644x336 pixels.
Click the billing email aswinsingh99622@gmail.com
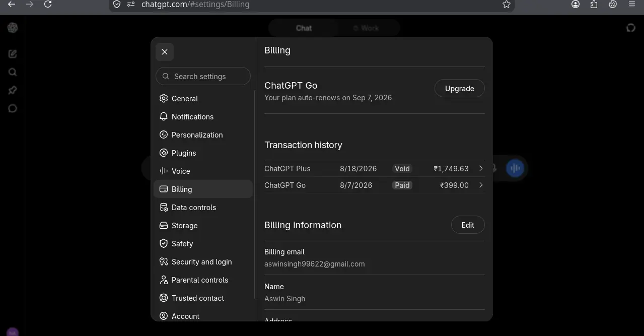[x=315, y=264]
